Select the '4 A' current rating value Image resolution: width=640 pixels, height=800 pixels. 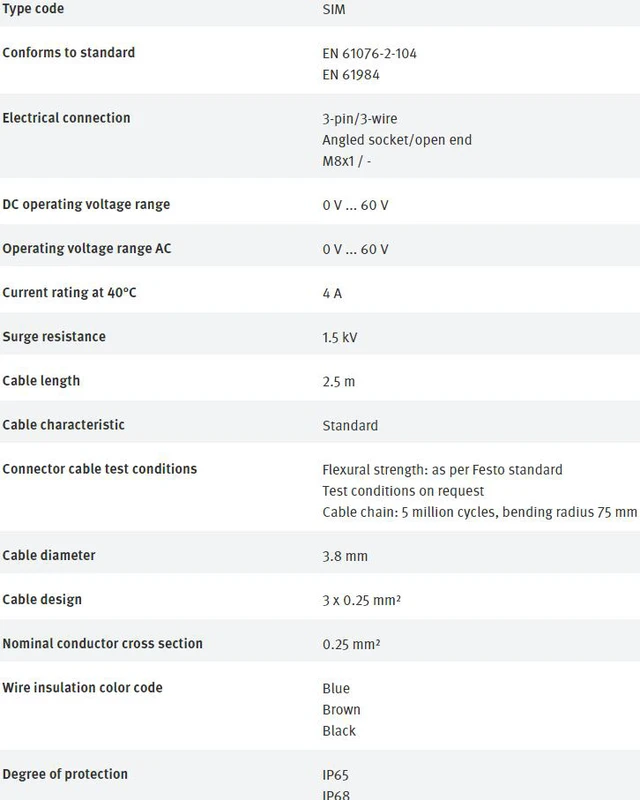pyautogui.click(x=332, y=293)
